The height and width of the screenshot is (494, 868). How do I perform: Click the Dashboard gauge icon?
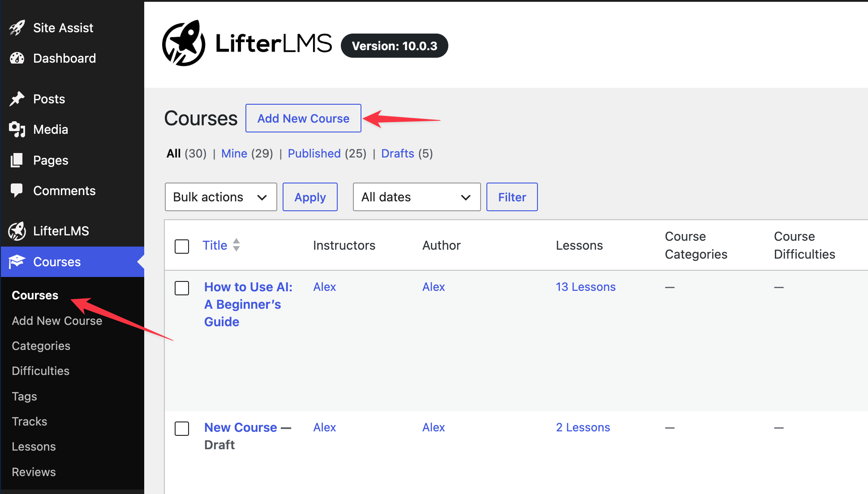17,58
